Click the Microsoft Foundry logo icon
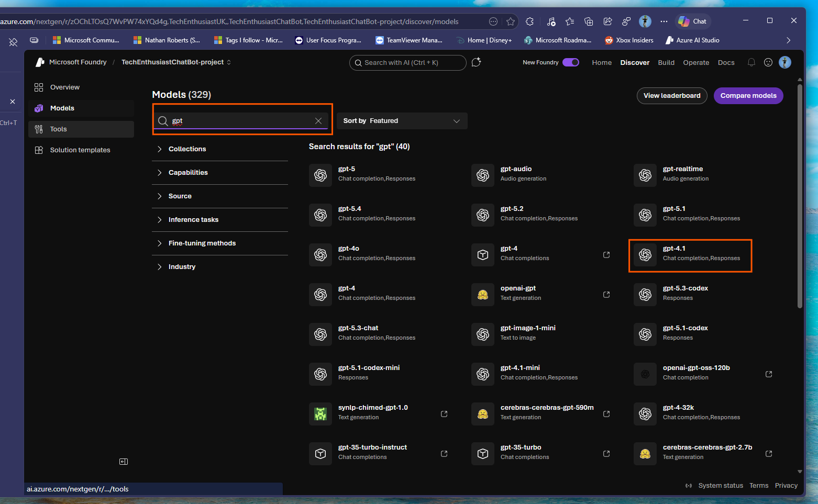This screenshot has height=504, width=818. (x=40, y=62)
